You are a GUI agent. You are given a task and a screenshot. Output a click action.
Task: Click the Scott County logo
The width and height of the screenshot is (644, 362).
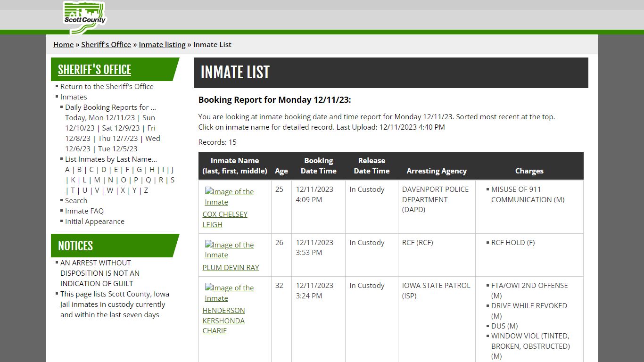[85, 17]
